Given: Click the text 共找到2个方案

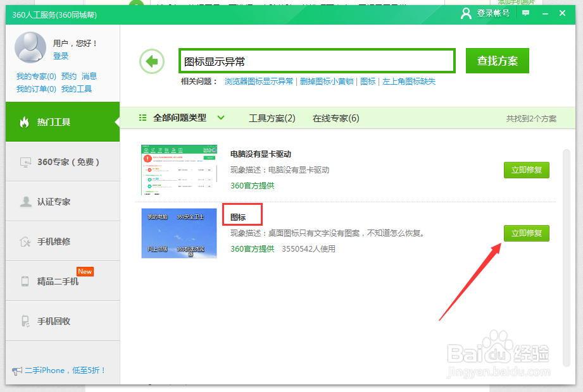Looking at the screenshot, I should (531, 119).
